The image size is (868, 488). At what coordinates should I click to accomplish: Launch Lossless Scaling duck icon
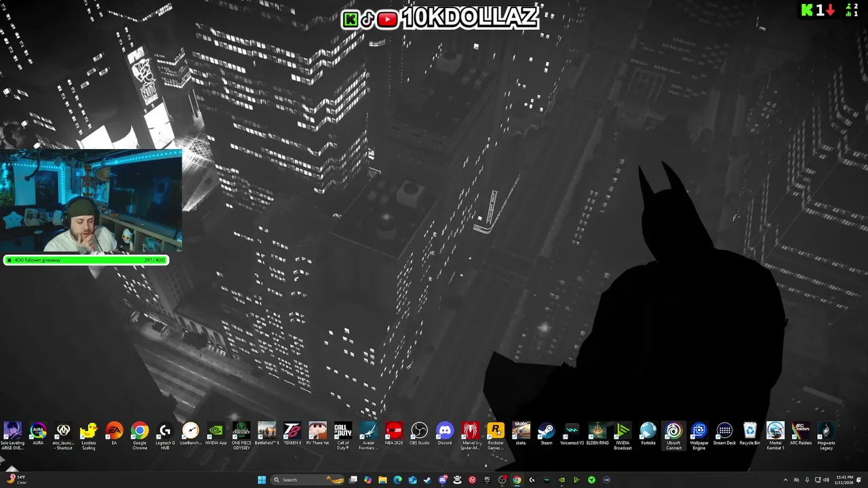pos(89,436)
